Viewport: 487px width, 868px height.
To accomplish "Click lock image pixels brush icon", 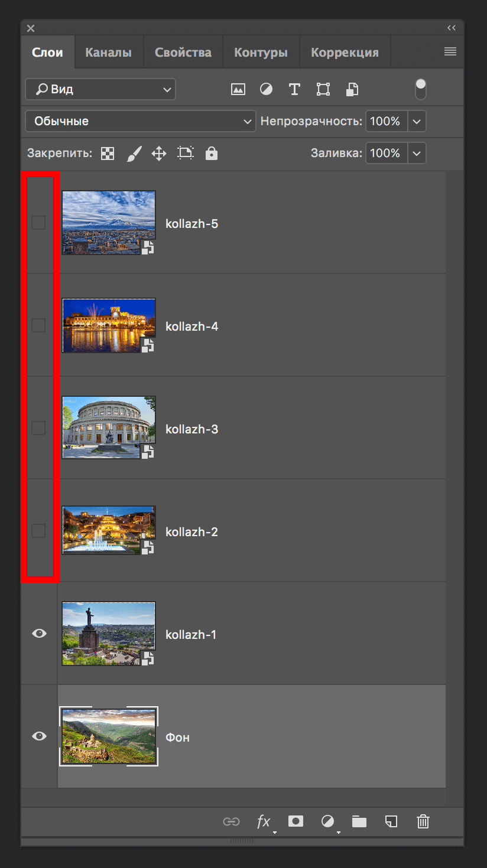I will point(134,154).
